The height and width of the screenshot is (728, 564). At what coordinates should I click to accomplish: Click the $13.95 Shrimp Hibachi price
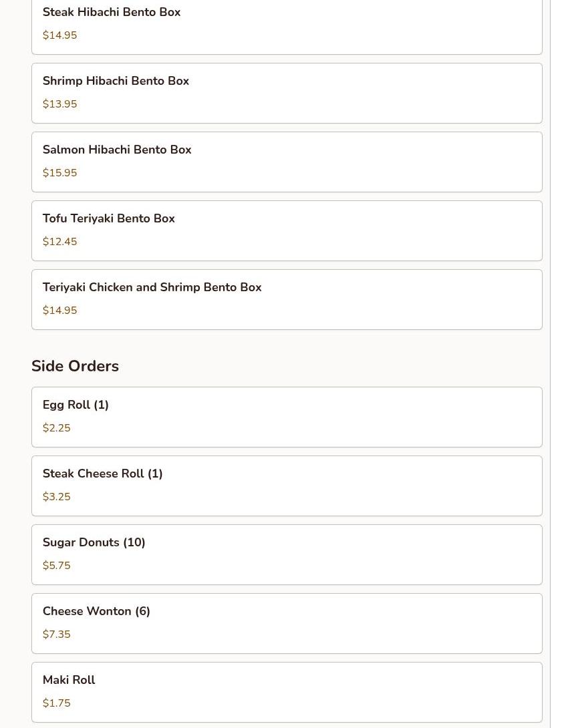point(60,104)
